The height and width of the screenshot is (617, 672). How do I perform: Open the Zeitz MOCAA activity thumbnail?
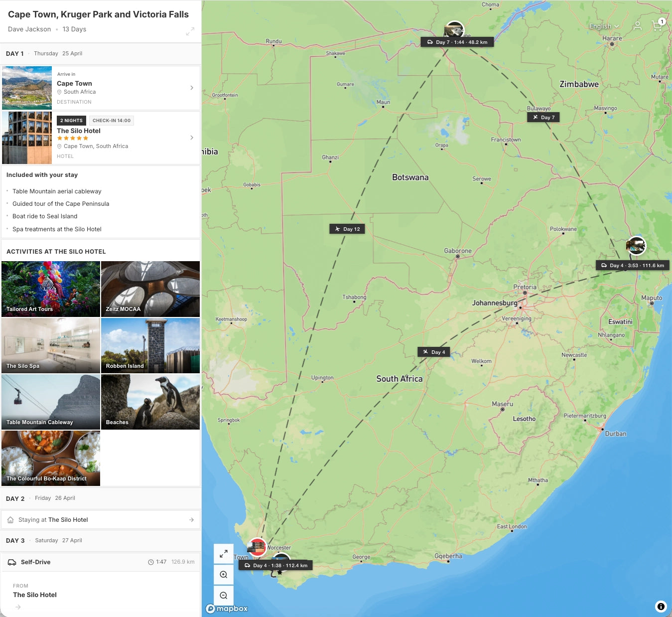(150, 289)
